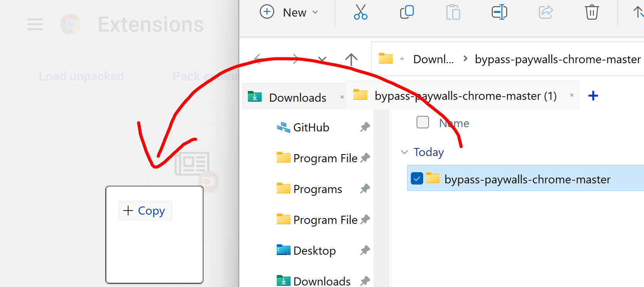Expand the recent locations chevron

322,59
